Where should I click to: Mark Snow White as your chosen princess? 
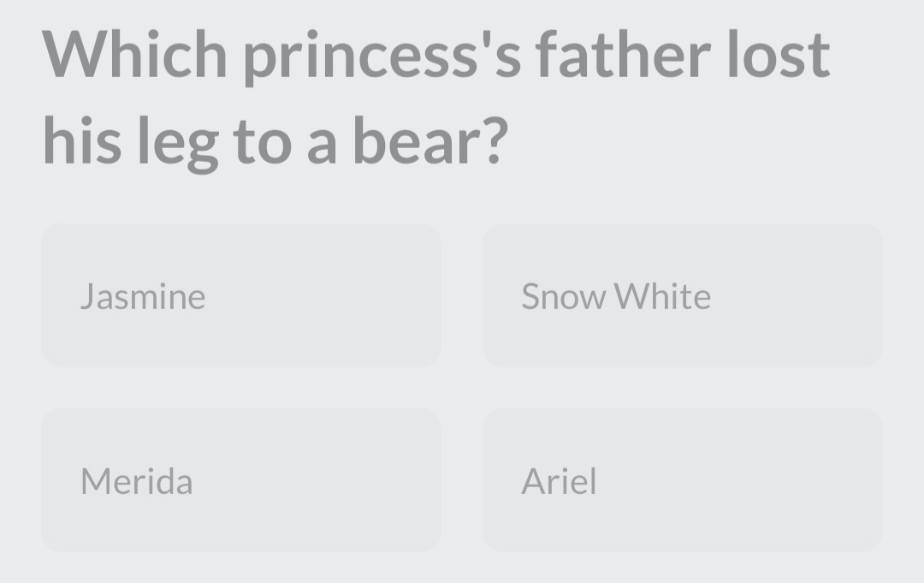pos(683,295)
